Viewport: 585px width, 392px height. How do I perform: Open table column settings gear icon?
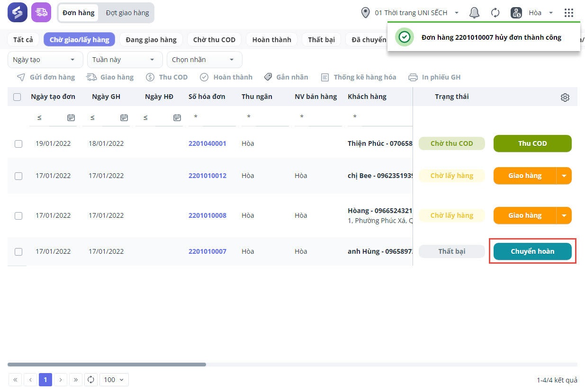pyautogui.click(x=565, y=98)
